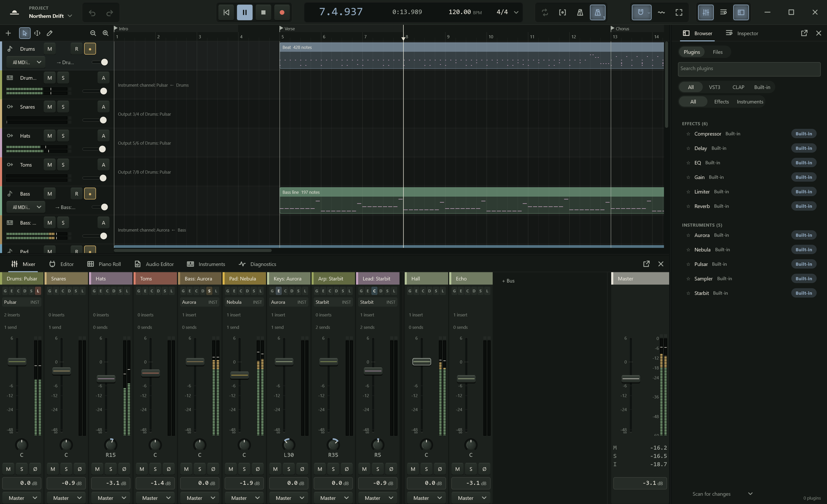This screenshot has height=504, width=827.
Task: Undo the last action
Action: pos(92,13)
